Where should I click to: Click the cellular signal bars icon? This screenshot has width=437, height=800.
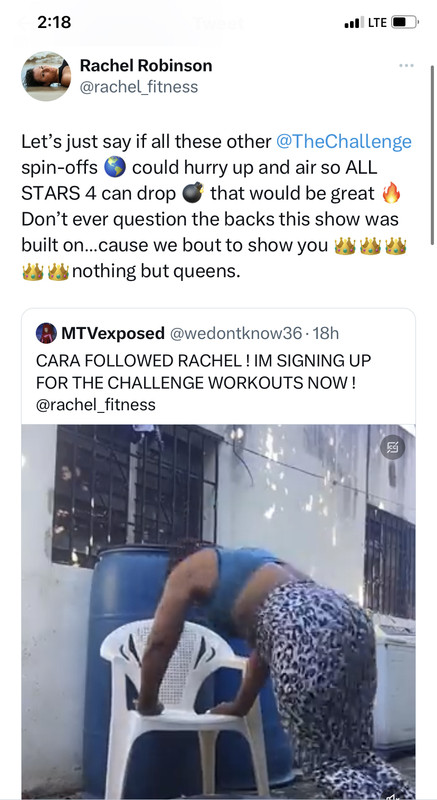click(352, 23)
